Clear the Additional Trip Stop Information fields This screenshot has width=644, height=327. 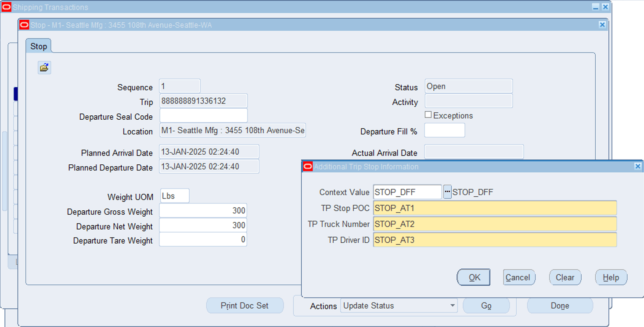tap(565, 277)
